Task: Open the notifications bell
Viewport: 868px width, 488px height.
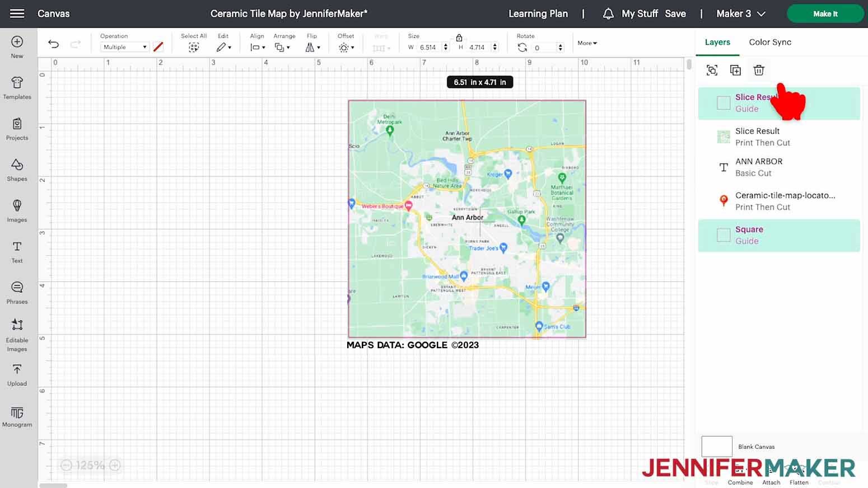Action: pos(608,14)
